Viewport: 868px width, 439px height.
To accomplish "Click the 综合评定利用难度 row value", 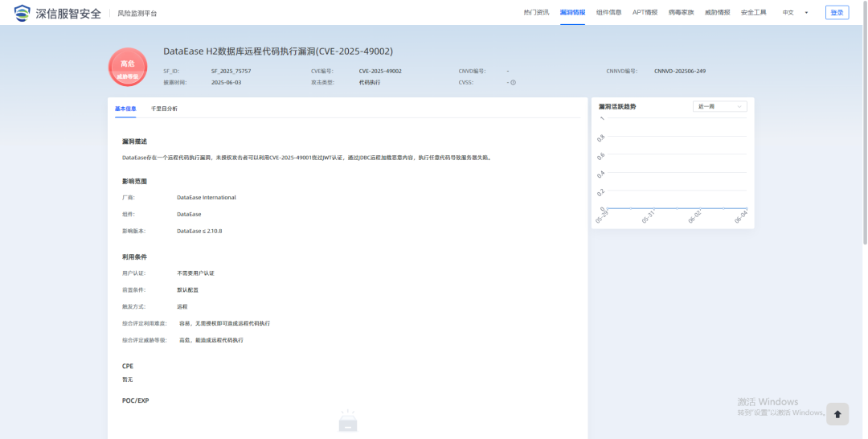I will [224, 323].
